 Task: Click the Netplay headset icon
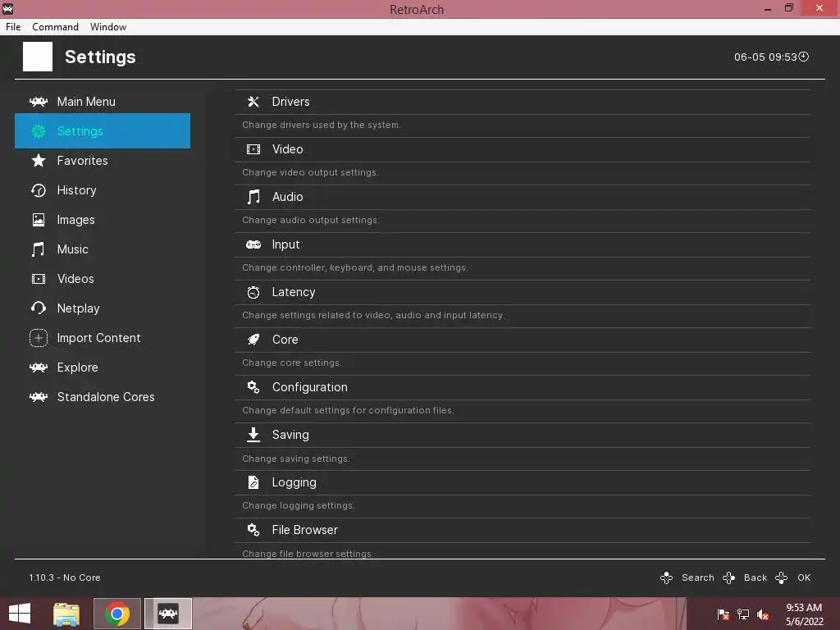[39, 308]
